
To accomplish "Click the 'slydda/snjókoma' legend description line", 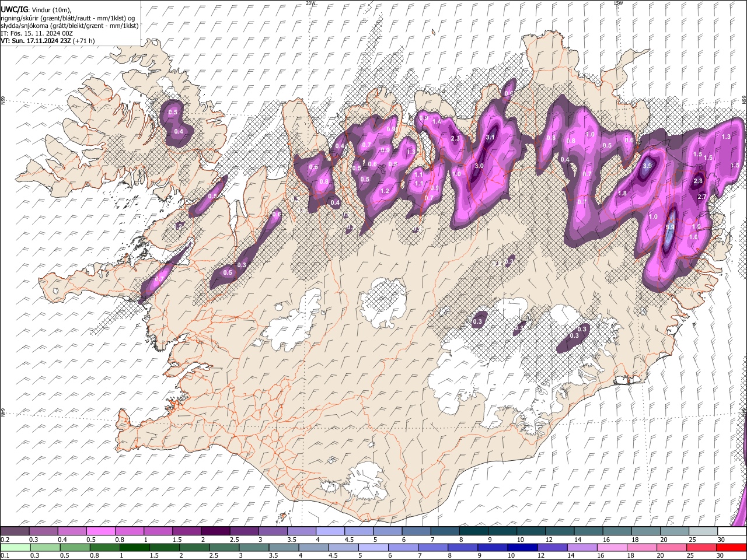I will pos(69,26).
